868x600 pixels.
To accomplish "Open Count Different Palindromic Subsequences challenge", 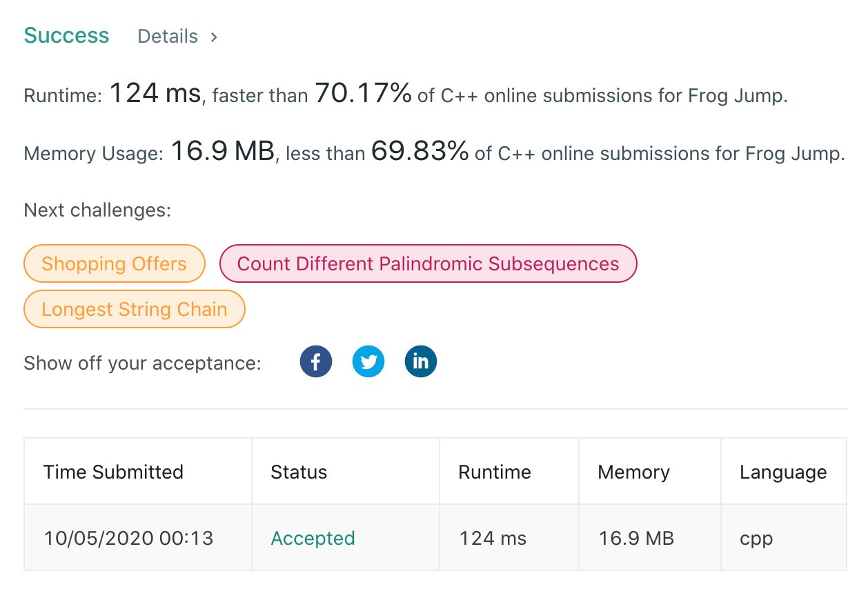I will click(428, 263).
